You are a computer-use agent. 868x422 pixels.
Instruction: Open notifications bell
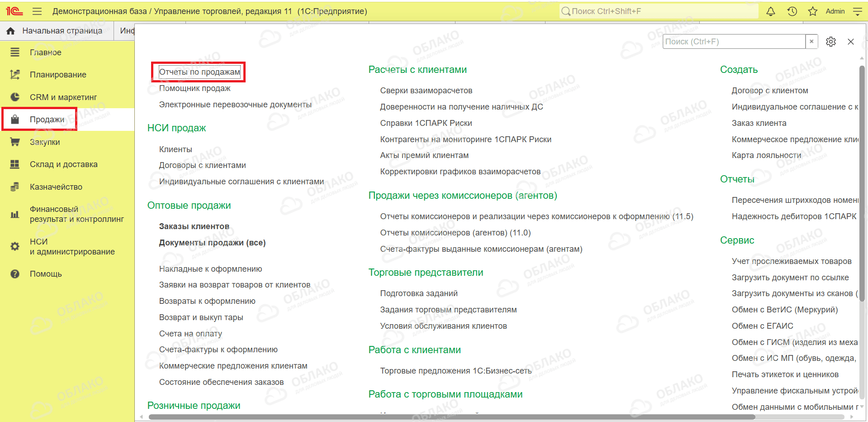click(x=771, y=11)
